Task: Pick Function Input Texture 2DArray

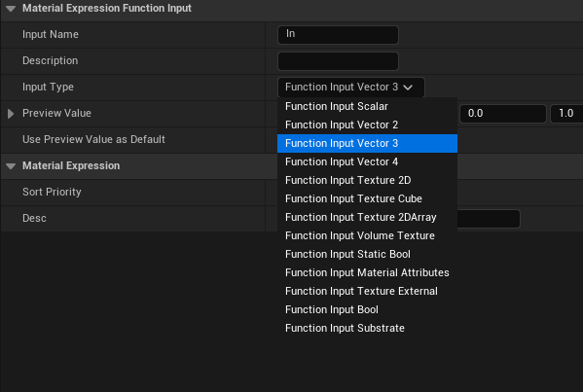Action: point(367,217)
